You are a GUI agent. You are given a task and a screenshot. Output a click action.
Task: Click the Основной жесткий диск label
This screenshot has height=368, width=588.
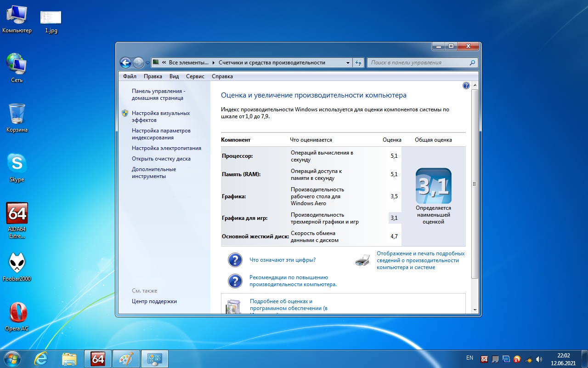tap(255, 236)
